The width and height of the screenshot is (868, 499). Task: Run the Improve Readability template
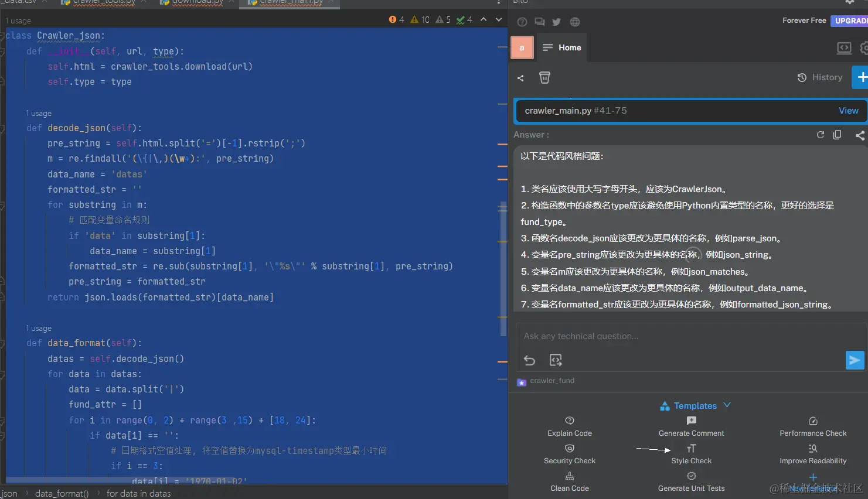point(813,454)
